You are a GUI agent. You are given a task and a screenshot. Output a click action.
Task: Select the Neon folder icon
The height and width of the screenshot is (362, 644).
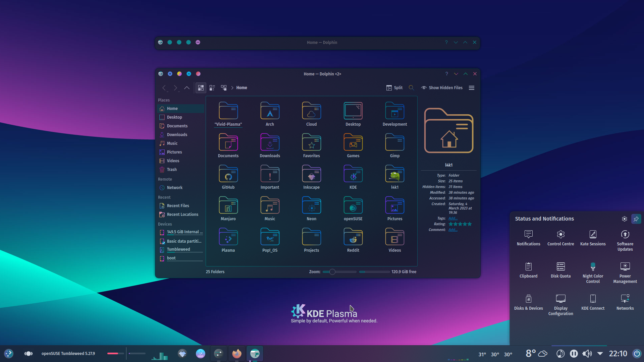[x=311, y=205]
